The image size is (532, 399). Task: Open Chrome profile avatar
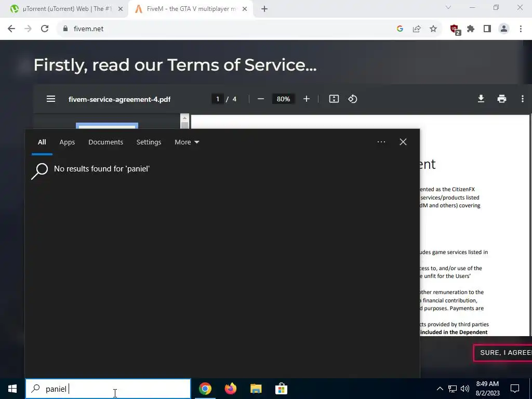(x=504, y=29)
